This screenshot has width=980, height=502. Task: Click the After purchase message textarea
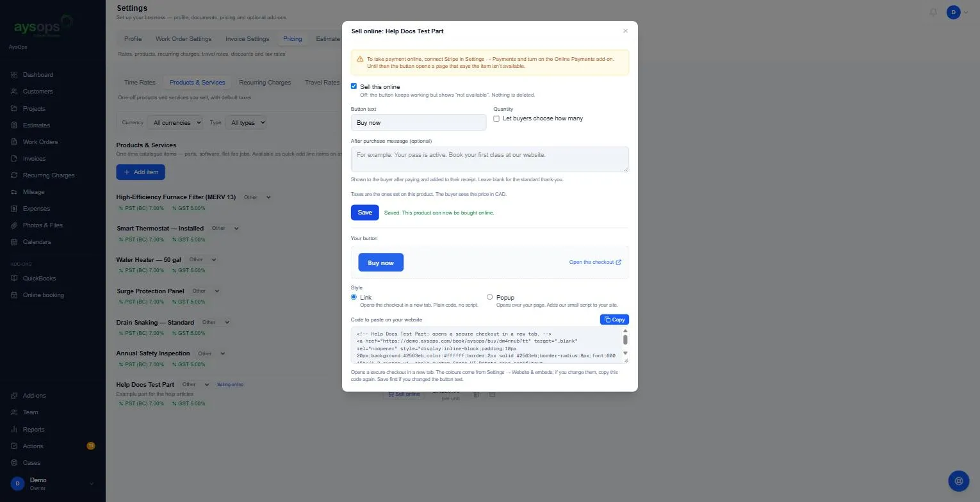pyautogui.click(x=490, y=159)
